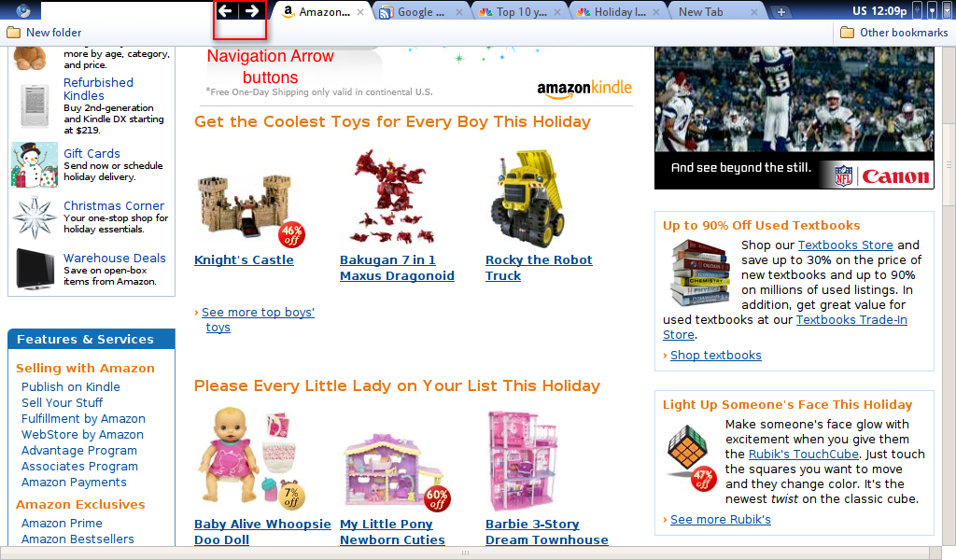
Task: Open the Chrome logo menu button
Action: (23, 10)
